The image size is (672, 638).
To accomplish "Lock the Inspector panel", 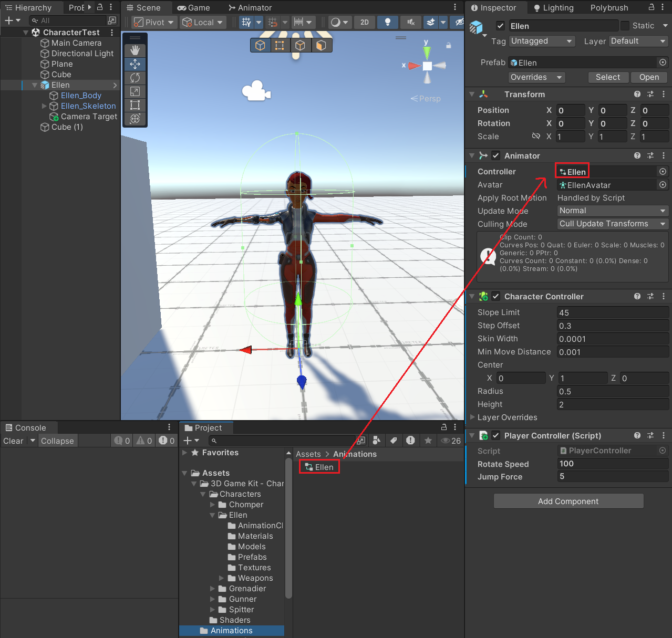I will [652, 7].
